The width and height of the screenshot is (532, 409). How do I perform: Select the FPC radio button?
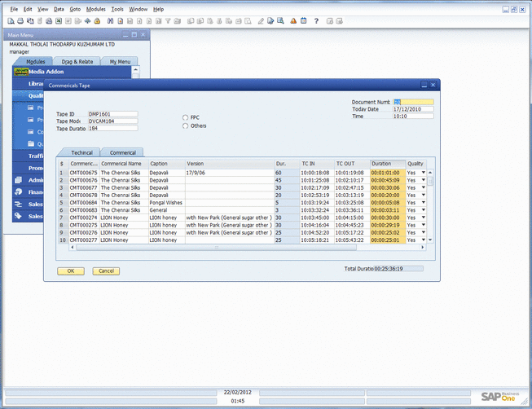(x=185, y=117)
